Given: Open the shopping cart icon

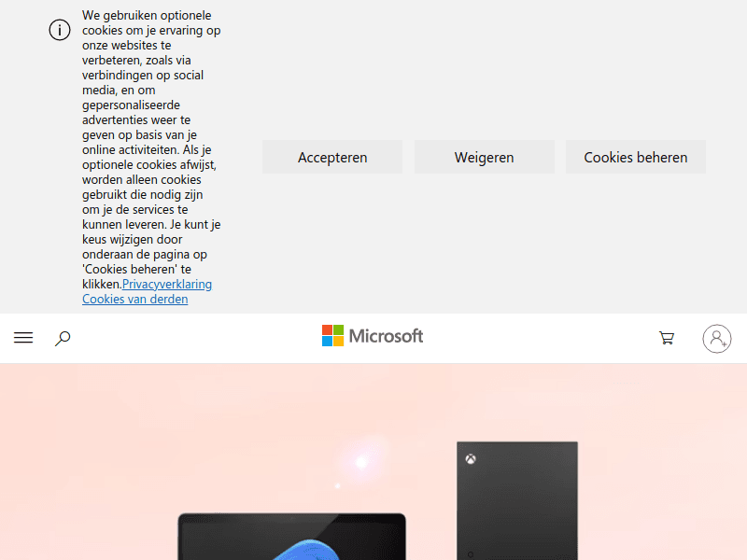Looking at the screenshot, I should point(667,338).
